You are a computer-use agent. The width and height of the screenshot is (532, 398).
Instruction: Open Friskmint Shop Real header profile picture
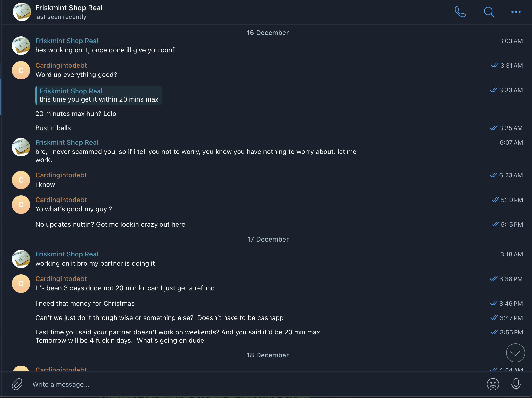click(x=22, y=12)
